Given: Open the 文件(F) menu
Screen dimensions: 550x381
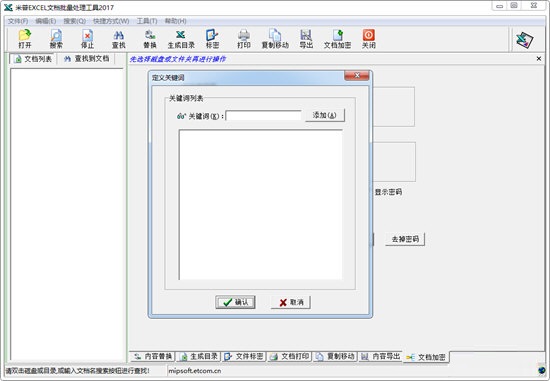Looking at the screenshot, I should [x=18, y=21].
